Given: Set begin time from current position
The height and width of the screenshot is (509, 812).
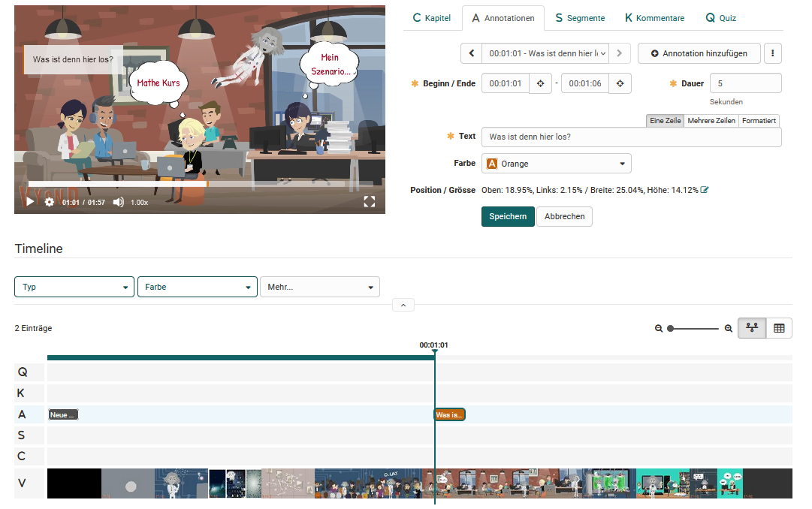Looking at the screenshot, I should (540, 83).
